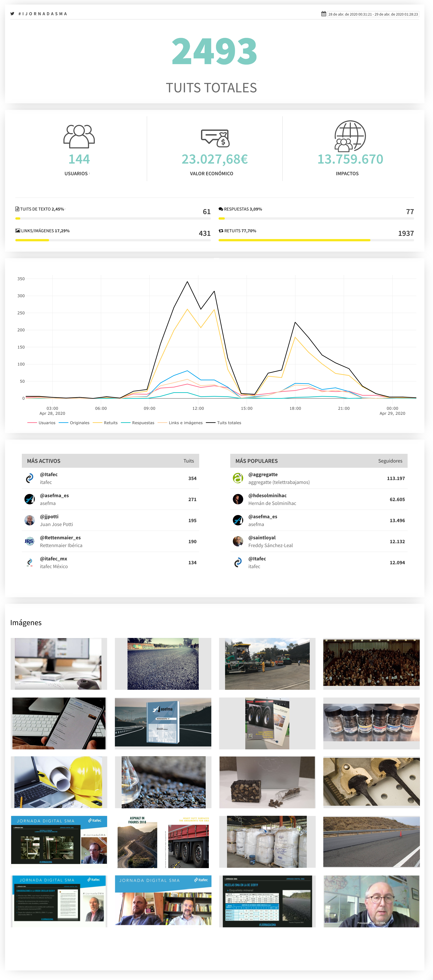Click the aggregatte green avatar
Image resolution: width=433 pixels, height=980 pixels.
(x=238, y=478)
